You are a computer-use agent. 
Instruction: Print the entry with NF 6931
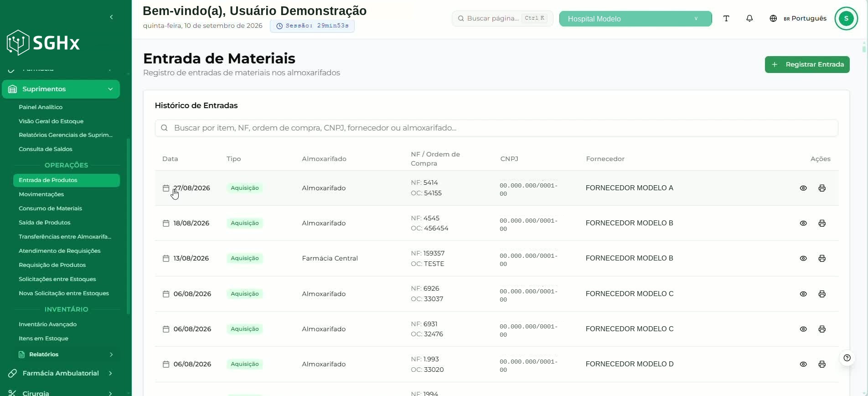[822, 329]
